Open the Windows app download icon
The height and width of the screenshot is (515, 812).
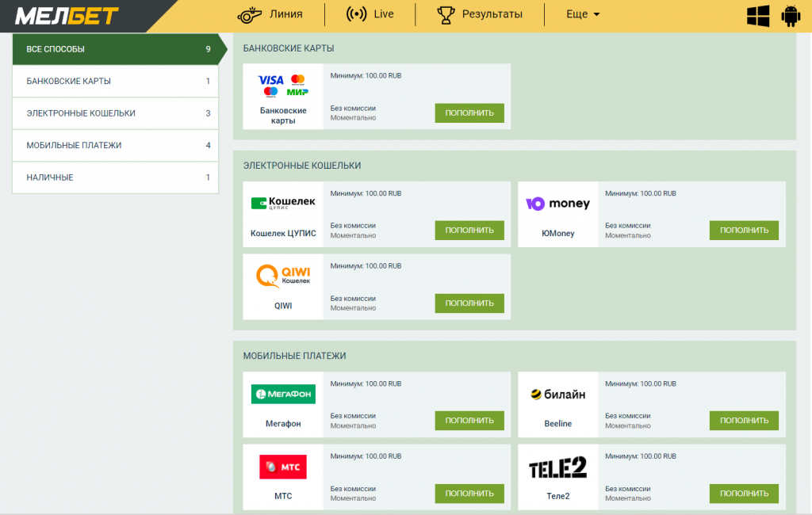coord(757,16)
